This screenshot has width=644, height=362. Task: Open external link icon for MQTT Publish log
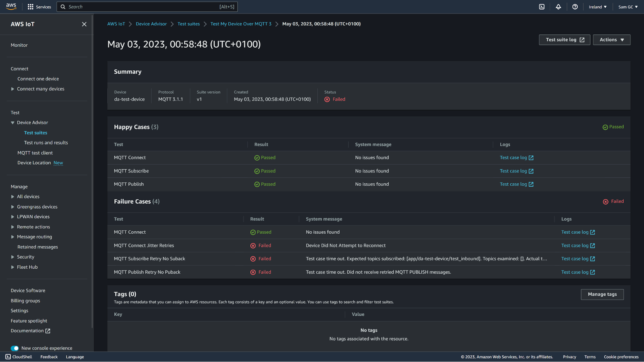click(531, 184)
